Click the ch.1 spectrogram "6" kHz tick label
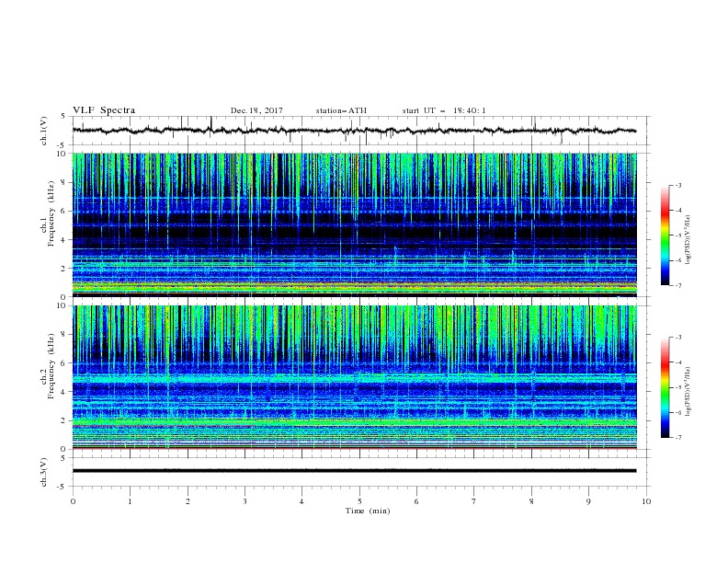The height and width of the screenshot is (563, 728). (x=64, y=211)
